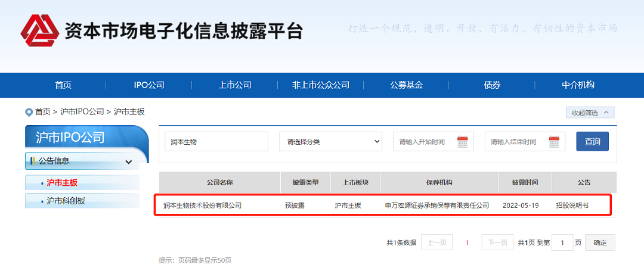Select 沪市科创板 in the sidebar
Screen dimensions: 644x277
66,201
